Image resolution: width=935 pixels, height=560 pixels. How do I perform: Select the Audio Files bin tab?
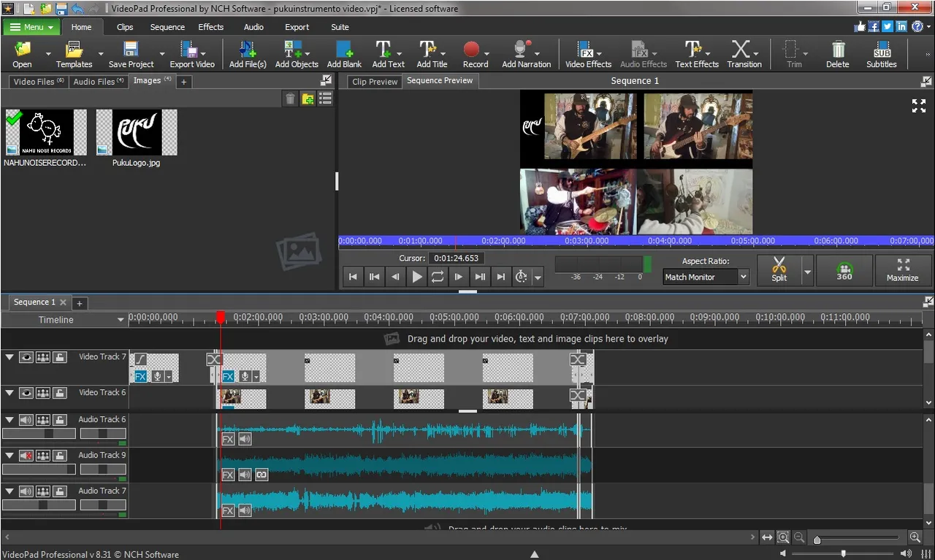click(99, 82)
